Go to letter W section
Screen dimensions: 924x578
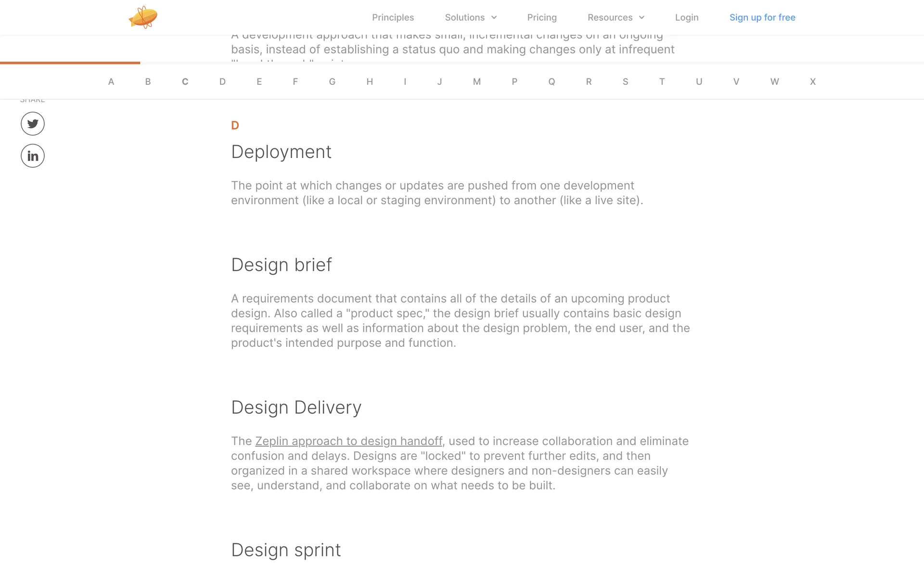coord(774,82)
